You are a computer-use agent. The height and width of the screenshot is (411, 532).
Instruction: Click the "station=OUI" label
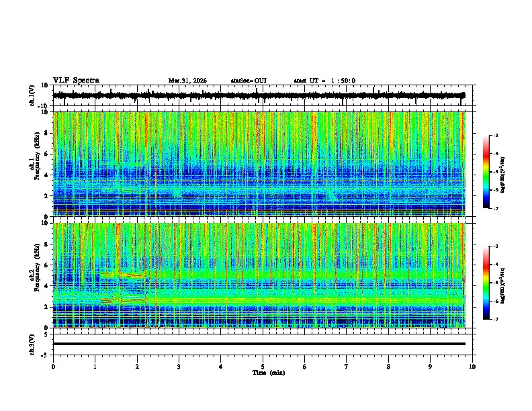(249, 81)
